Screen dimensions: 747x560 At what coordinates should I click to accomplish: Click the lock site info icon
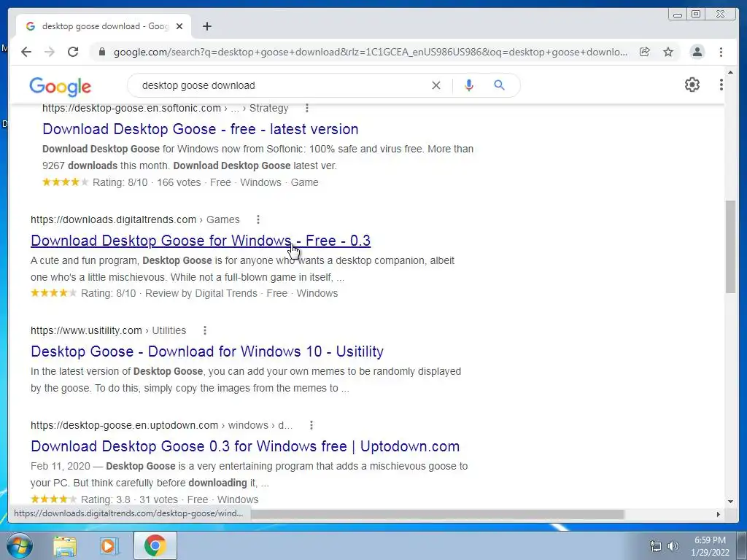(101, 52)
